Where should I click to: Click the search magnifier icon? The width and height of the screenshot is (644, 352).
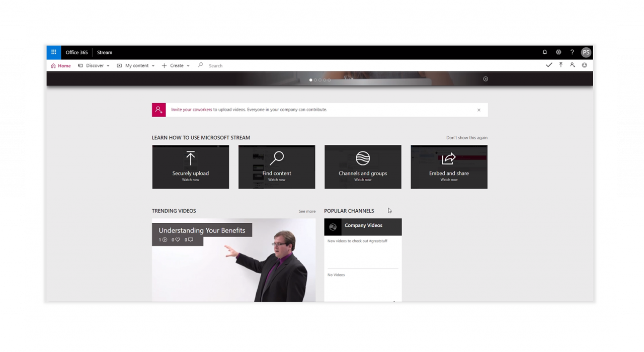pyautogui.click(x=200, y=65)
